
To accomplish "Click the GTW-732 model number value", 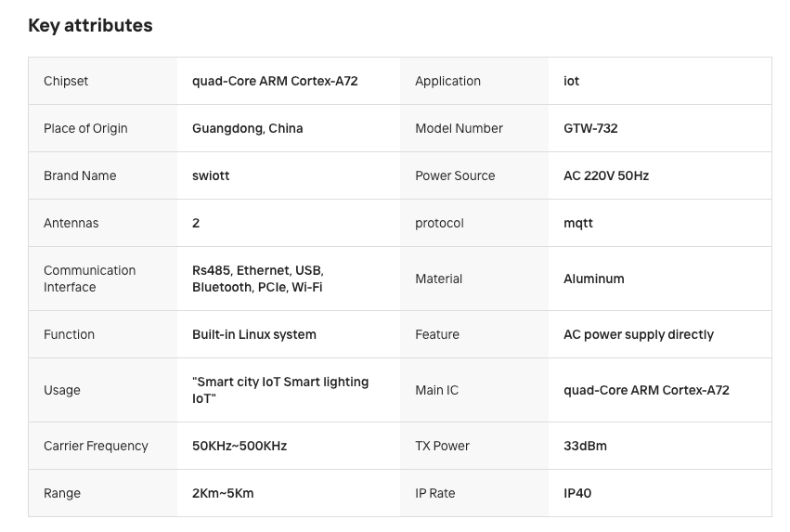I will click(x=590, y=128).
